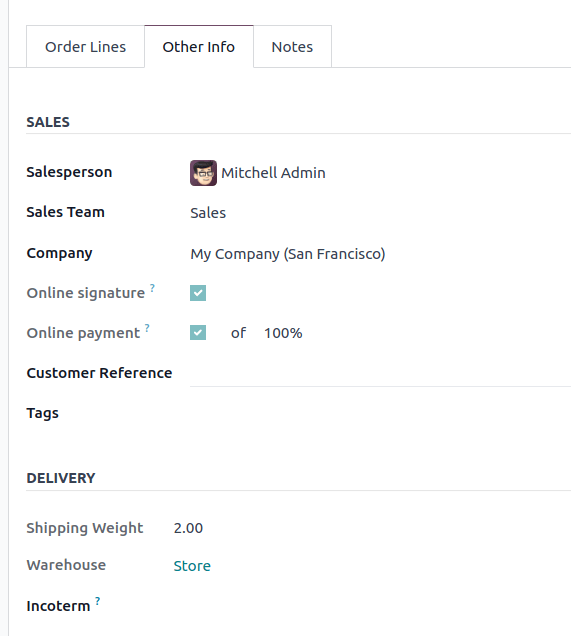Click the Incoterm help question mark

click(x=98, y=601)
